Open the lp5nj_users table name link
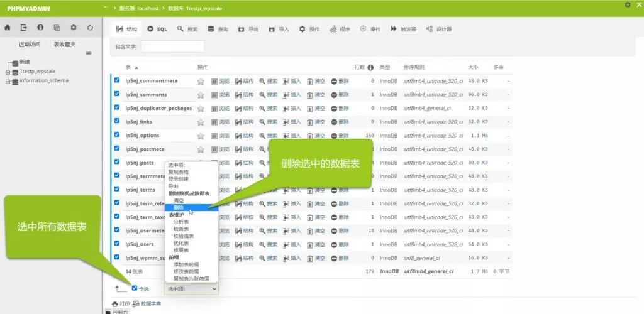Screen dimensions: 644x314 pos(140,244)
